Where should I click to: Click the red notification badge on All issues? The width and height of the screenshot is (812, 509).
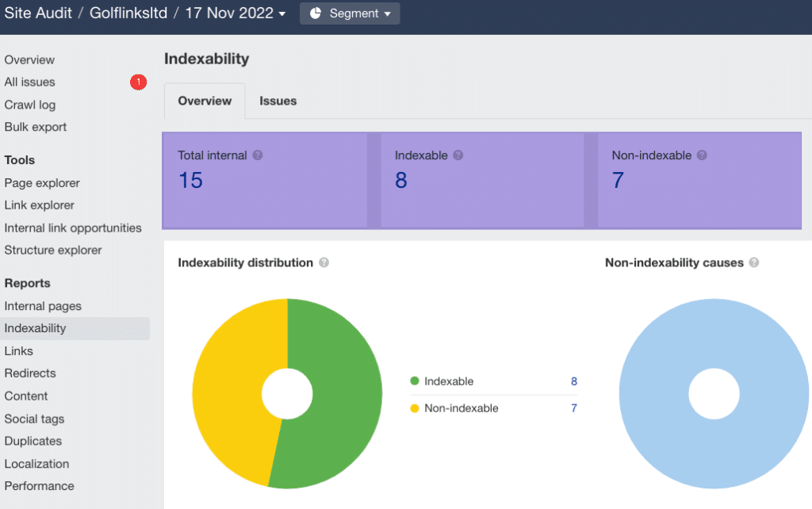click(139, 82)
